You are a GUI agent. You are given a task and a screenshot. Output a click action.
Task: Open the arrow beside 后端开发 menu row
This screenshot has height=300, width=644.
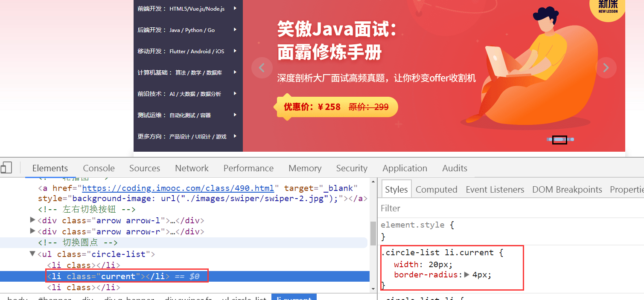tap(235, 29)
